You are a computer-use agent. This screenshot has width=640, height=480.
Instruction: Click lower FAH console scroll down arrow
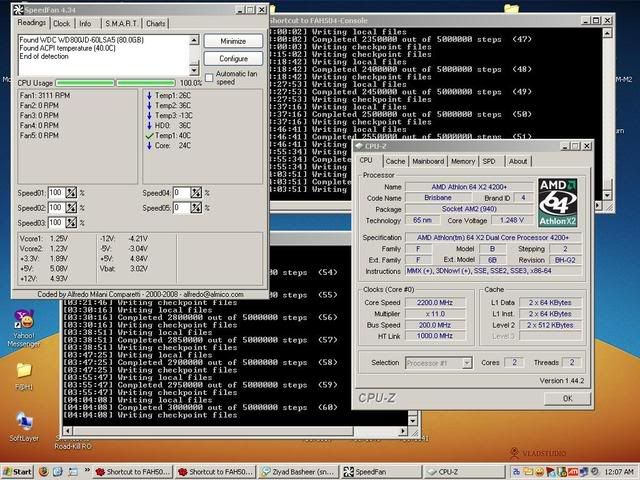[413, 420]
